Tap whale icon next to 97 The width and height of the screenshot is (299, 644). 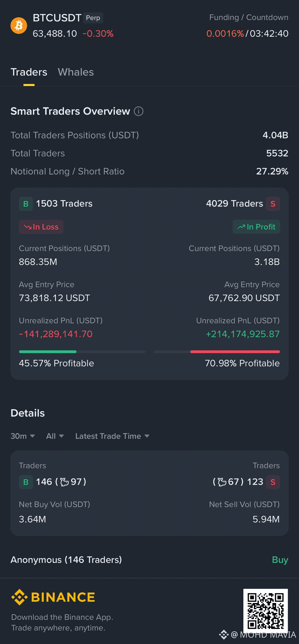64,482
